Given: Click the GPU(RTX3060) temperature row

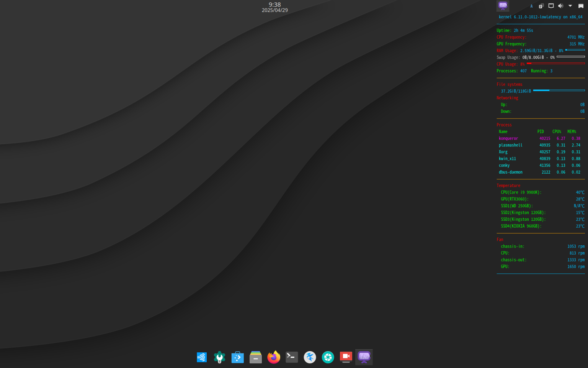Looking at the screenshot, I should [542, 199].
